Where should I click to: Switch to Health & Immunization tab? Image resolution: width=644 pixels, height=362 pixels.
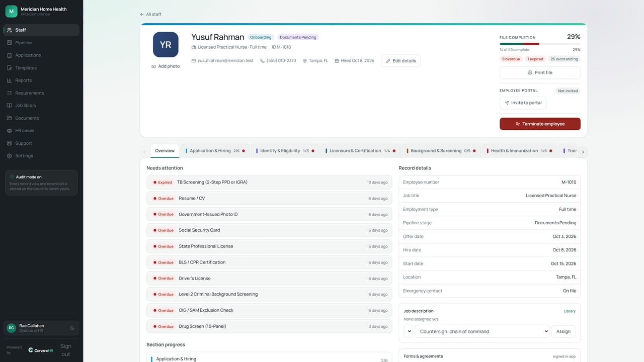[520, 151]
